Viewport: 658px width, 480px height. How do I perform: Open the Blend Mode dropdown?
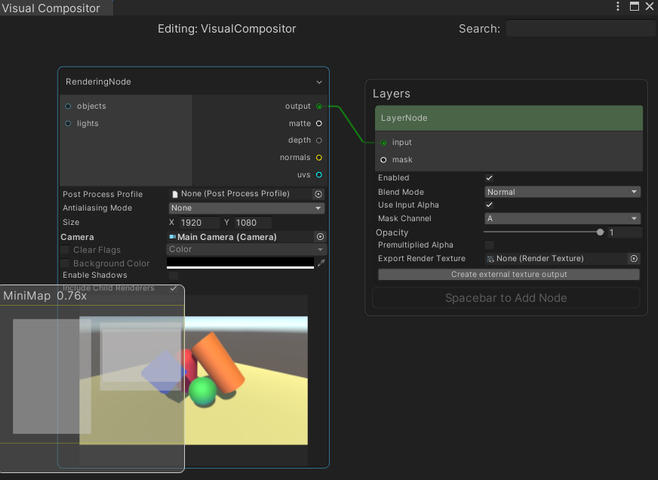pyautogui.click(x=562, y=192)
